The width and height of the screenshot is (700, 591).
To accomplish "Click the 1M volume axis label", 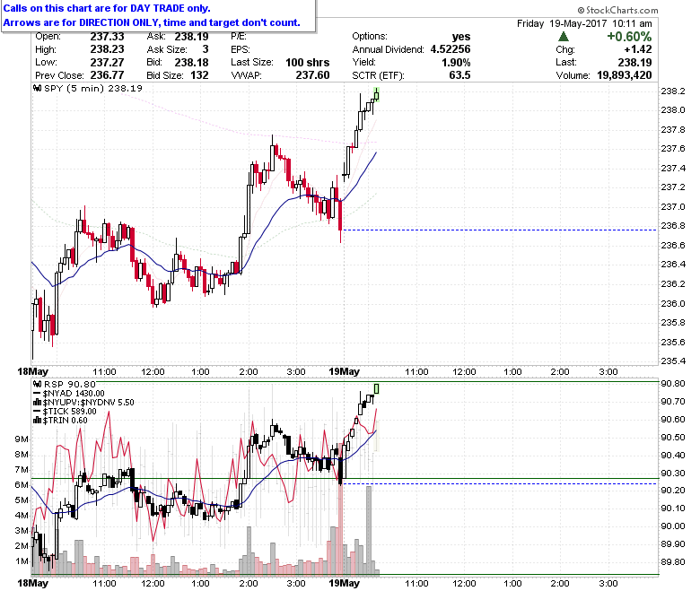I will tap(22, 561).
